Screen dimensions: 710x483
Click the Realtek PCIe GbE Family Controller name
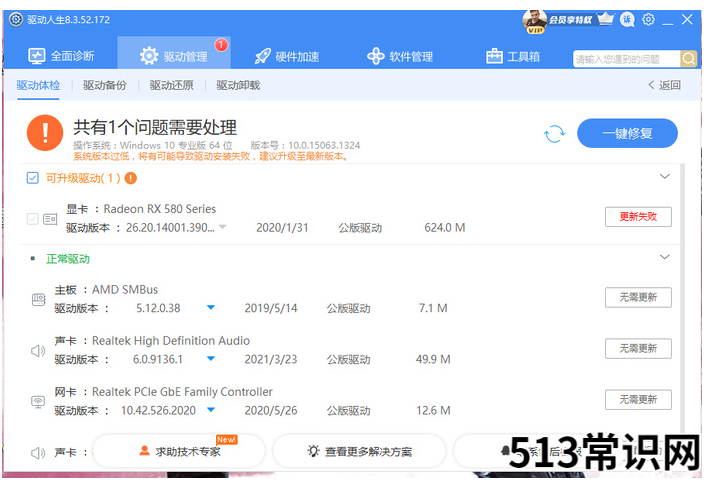coord(182,392)
